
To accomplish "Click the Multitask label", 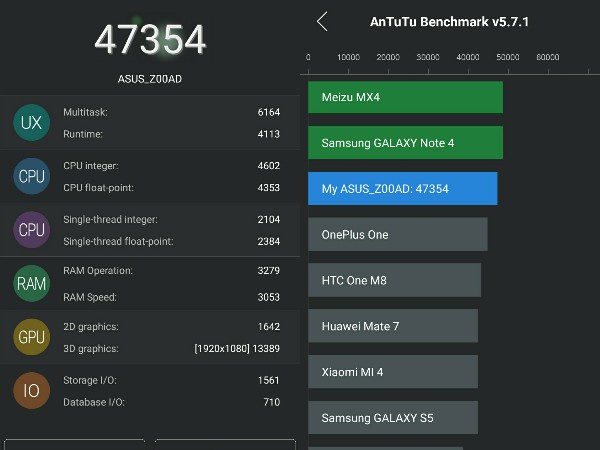I will click(85, 112).
